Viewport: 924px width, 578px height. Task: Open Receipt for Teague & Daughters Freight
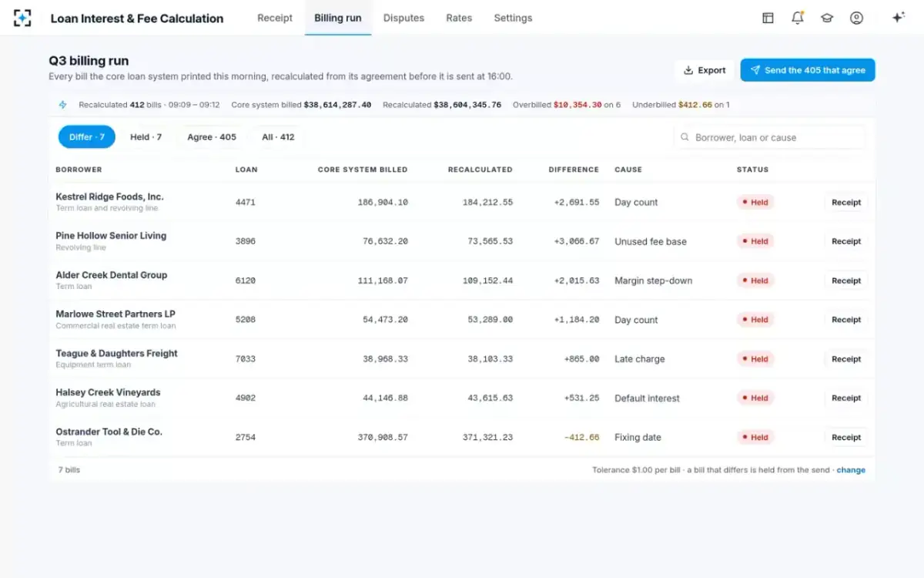tap(846, 359)
